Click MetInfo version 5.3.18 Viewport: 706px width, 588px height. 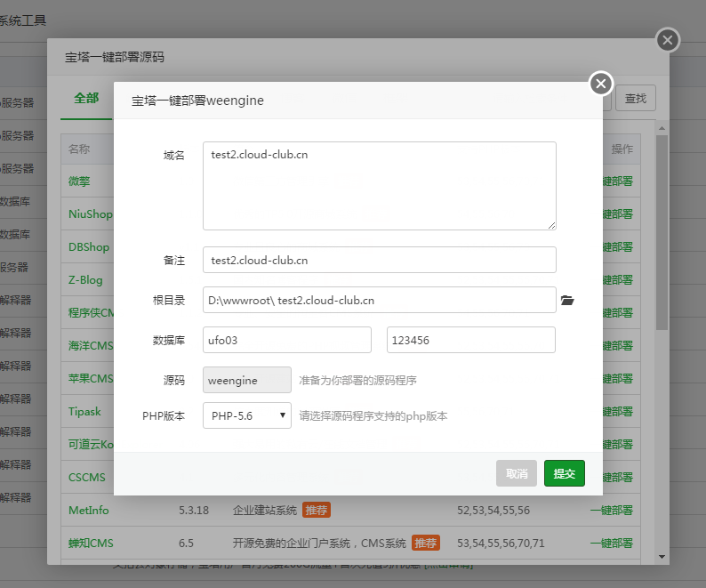194,510
